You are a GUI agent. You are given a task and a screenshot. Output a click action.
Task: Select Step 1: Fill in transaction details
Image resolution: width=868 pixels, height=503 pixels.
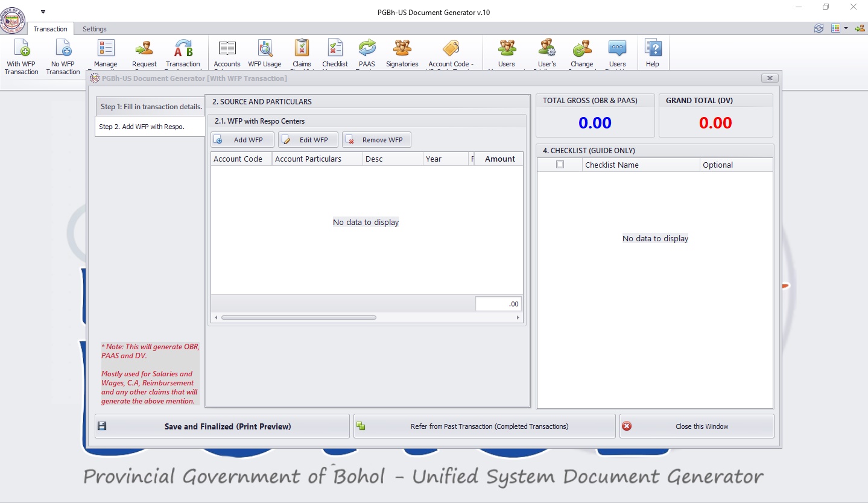[151, 107]
